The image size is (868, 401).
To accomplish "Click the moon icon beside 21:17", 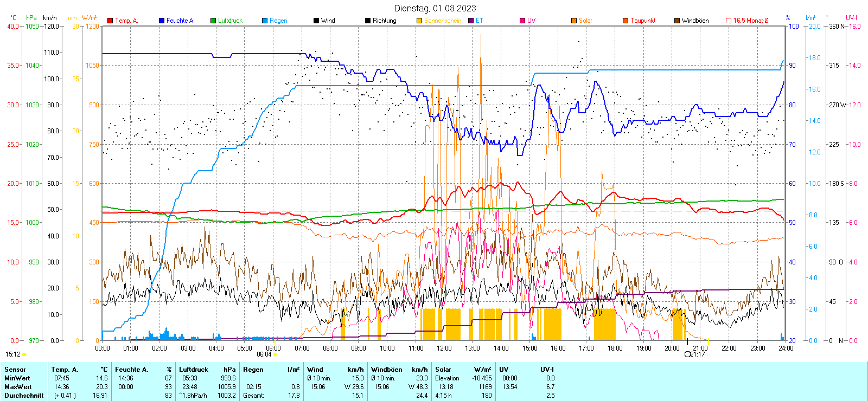I will 687,354.
